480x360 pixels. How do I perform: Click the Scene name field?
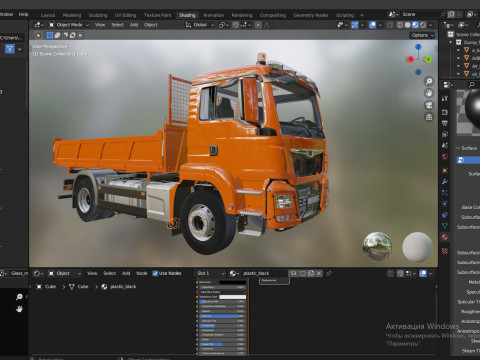point(420,14)
